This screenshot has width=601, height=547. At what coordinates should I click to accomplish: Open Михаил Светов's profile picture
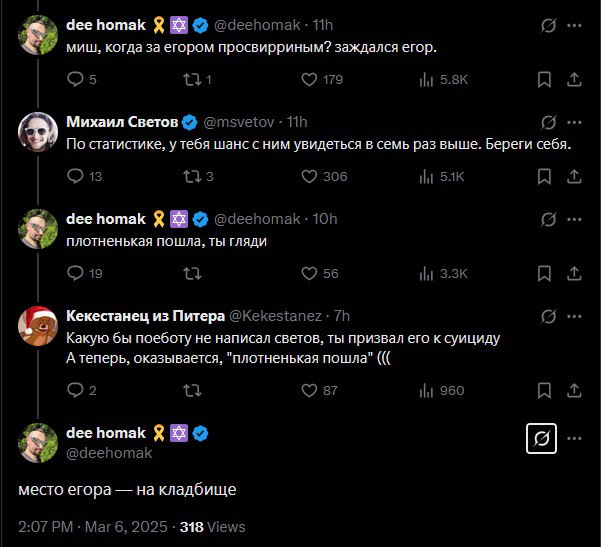[x=38, y=130]
